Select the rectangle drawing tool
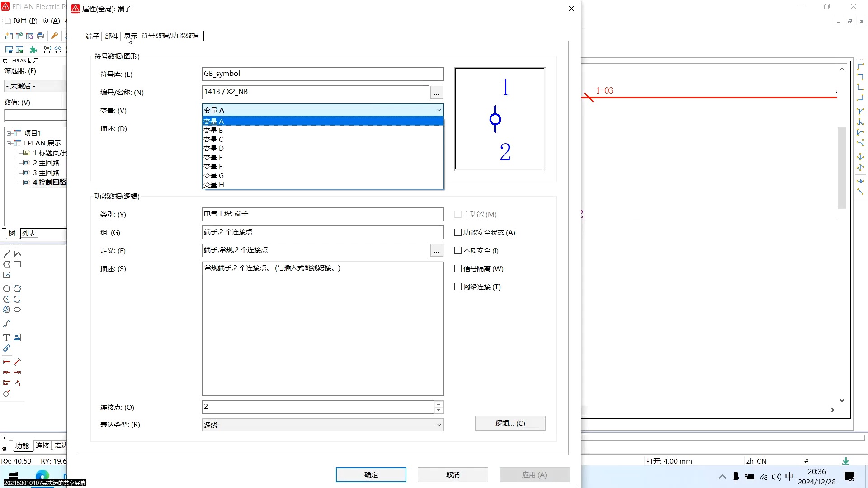Viewport: 868px width, 488px height. tap(17, 265)
